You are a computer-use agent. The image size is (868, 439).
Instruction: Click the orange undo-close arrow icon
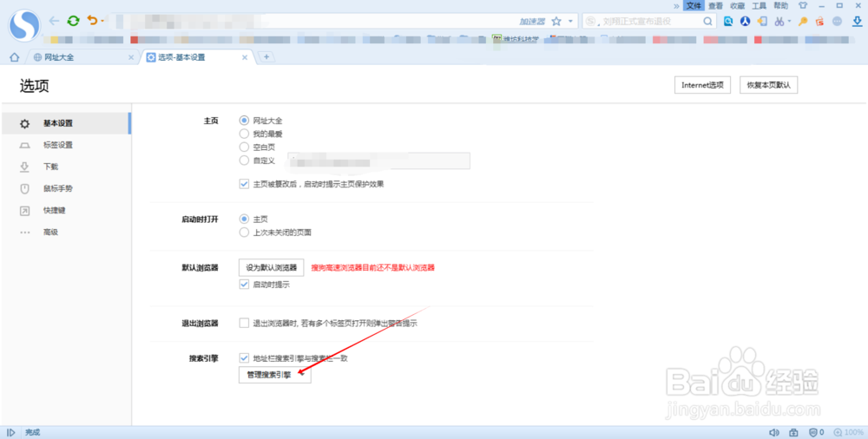pos(92,21)
